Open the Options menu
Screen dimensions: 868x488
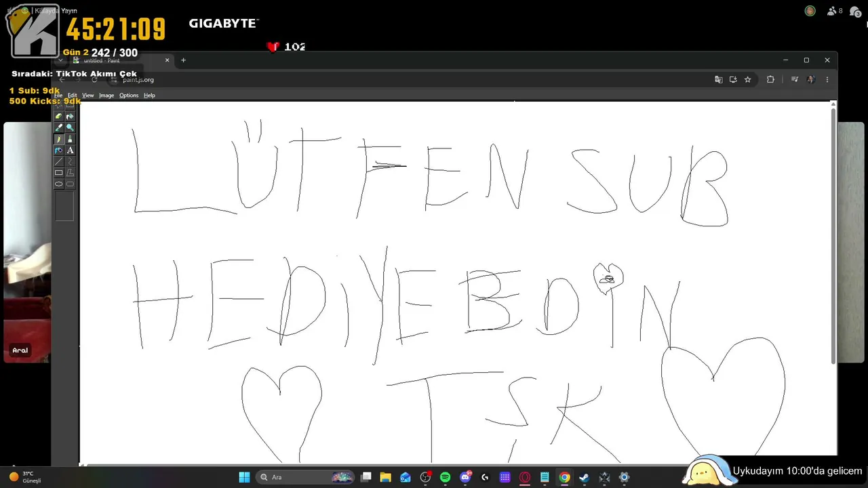point(129,96)
